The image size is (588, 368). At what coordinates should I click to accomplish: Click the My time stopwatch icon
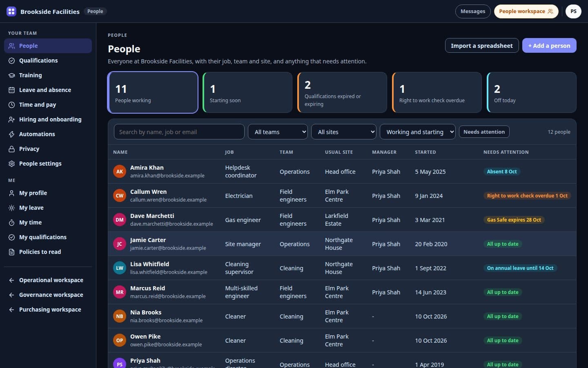click(12, 222)
